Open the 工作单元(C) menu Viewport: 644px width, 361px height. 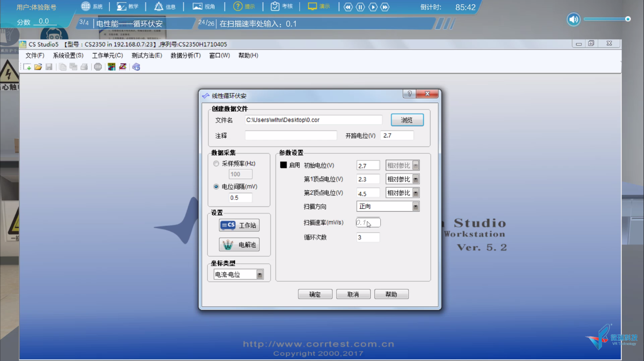pos(107,55)
